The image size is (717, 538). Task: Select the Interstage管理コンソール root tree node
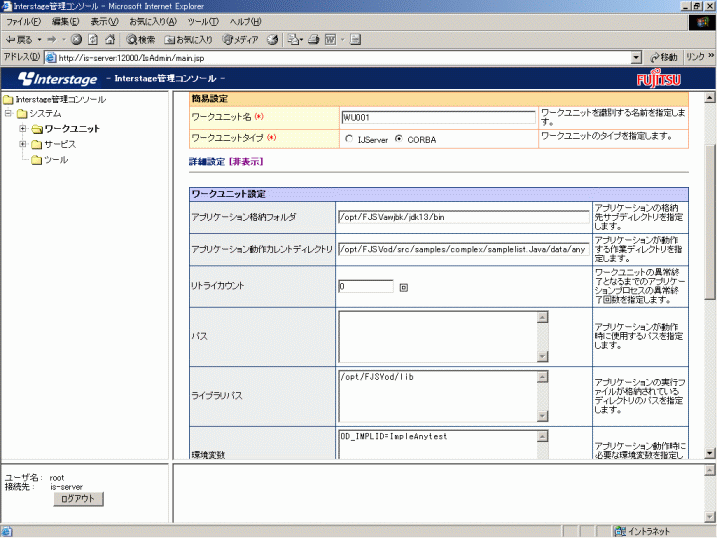(x=60, y=99)
